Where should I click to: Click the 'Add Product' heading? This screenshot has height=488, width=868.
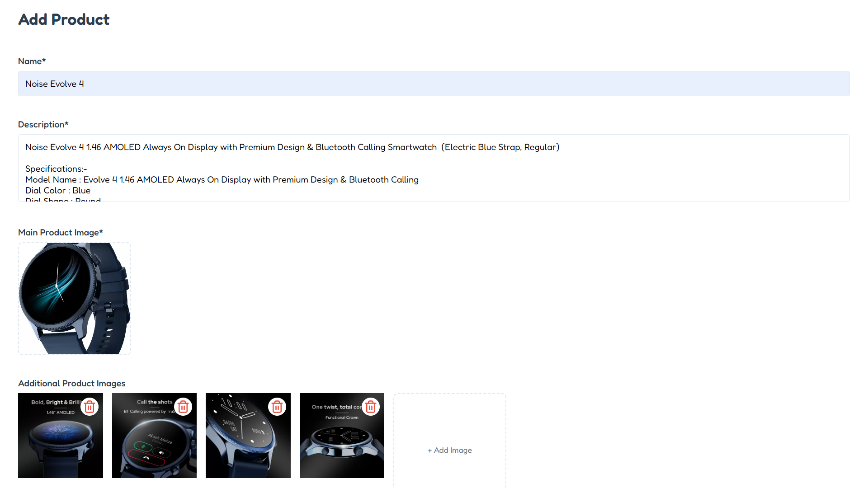click(x=64, y=19)
